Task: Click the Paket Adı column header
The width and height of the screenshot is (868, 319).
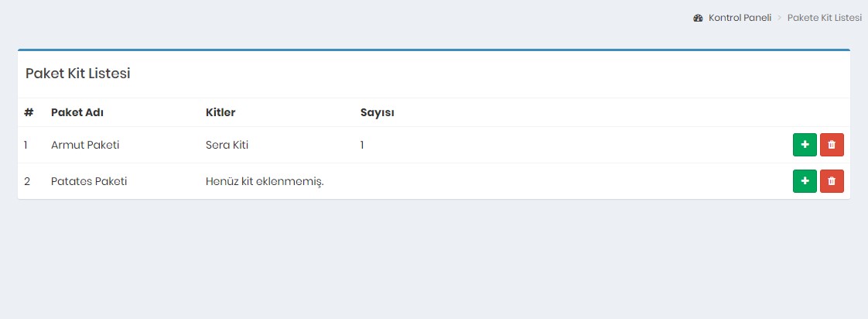Action: tap(77, 112)
